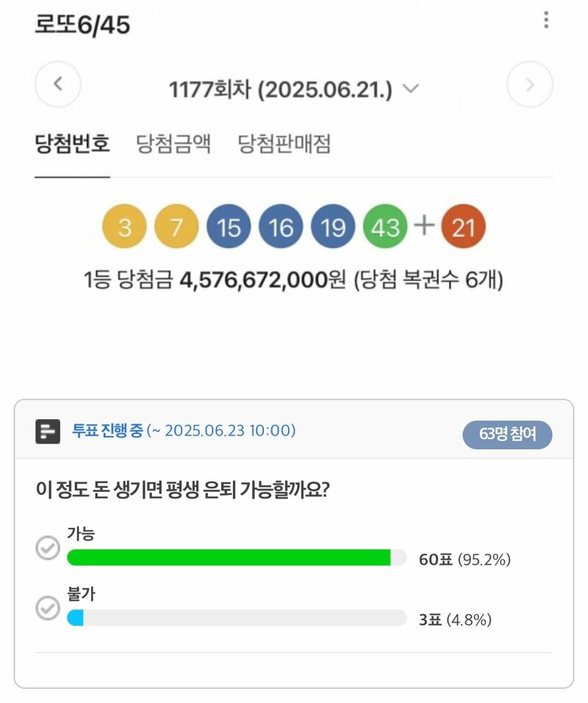Click the blue number 19 ball
The width and height of the screenshot is (588, 703).
[x=333, y=226]
